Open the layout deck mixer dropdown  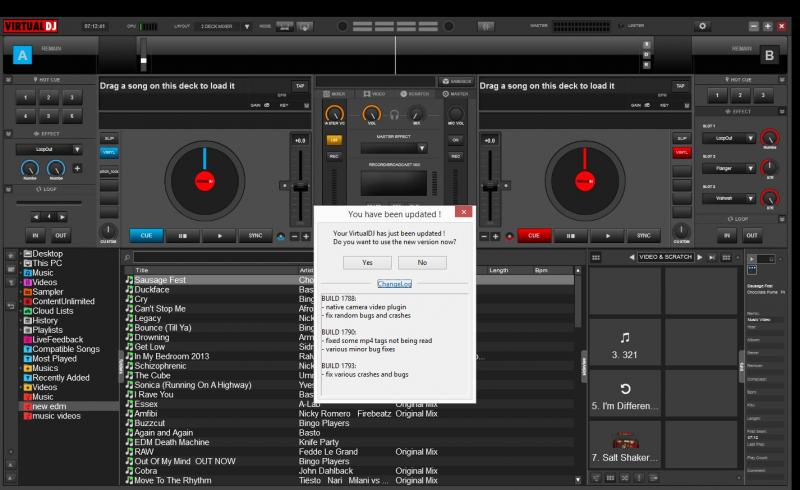[247, 27]
